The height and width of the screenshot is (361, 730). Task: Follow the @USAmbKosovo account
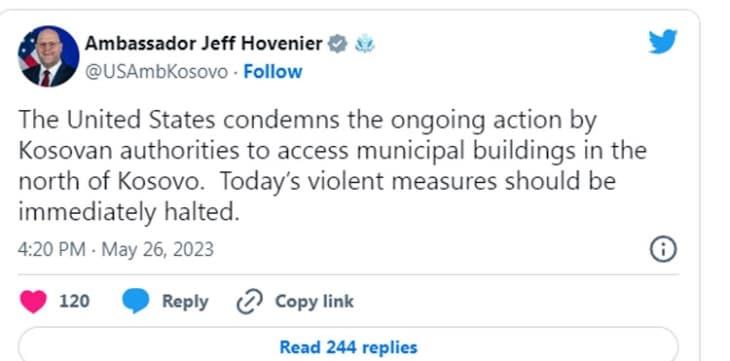(273, 72)
